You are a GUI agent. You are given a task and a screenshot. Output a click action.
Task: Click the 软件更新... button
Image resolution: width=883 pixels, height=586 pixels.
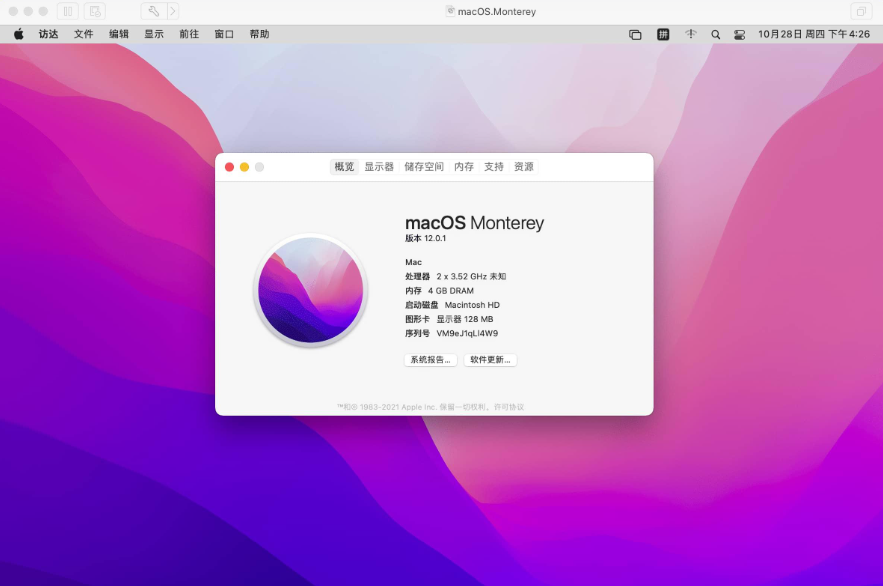490,360
